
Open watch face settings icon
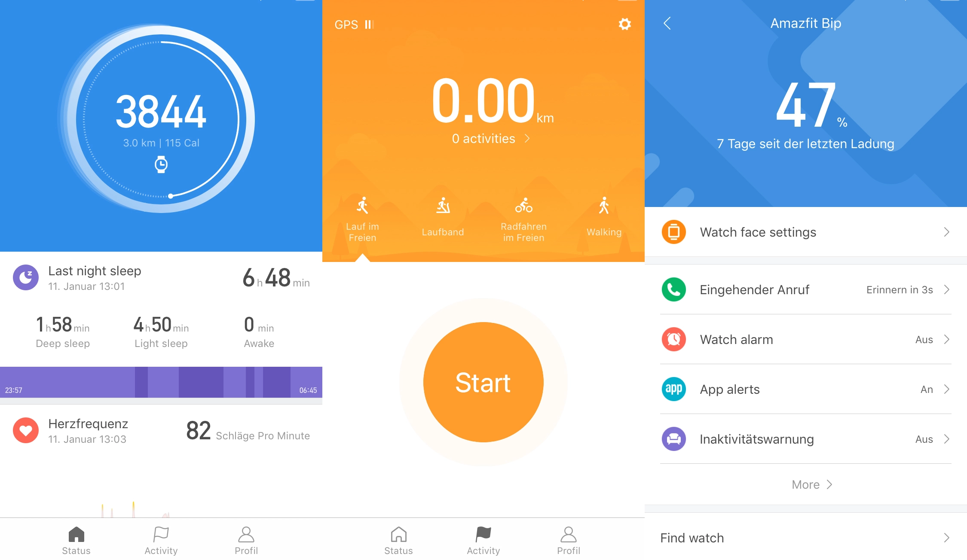673,232
